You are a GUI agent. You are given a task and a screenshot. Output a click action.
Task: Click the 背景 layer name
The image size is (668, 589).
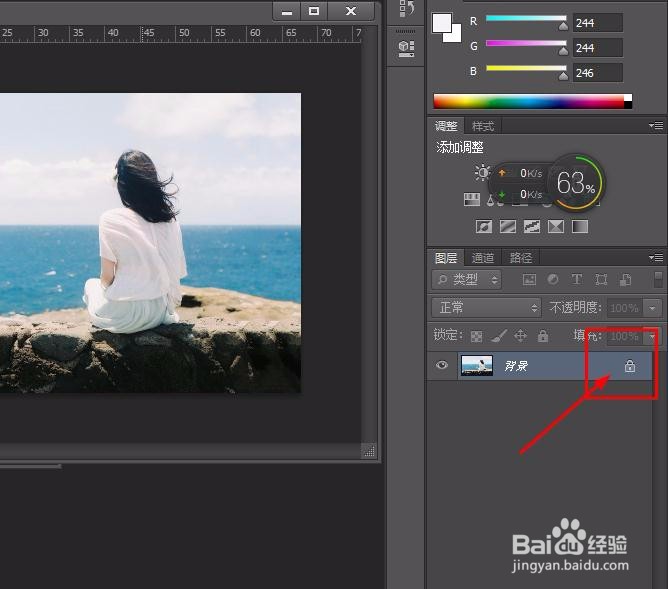(516, 365)
